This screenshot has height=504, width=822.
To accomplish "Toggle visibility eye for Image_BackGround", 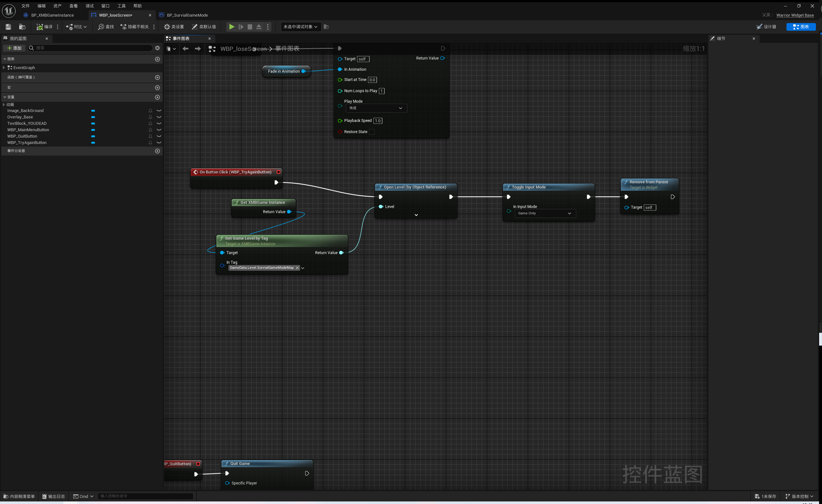I will (x=159, y=111).
